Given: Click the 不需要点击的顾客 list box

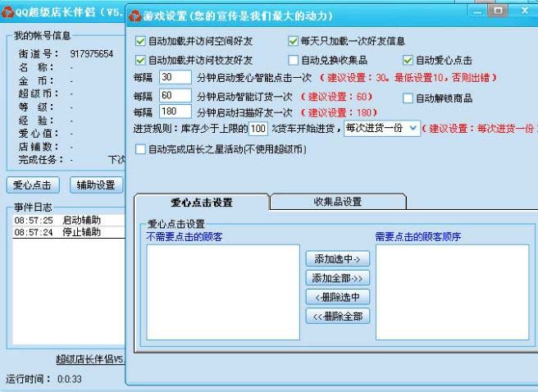Looking at the screenshot, I should 223,292.
